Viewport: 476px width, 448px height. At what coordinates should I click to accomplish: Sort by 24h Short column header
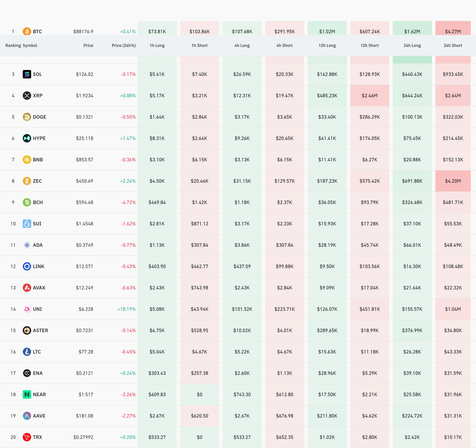453,45
